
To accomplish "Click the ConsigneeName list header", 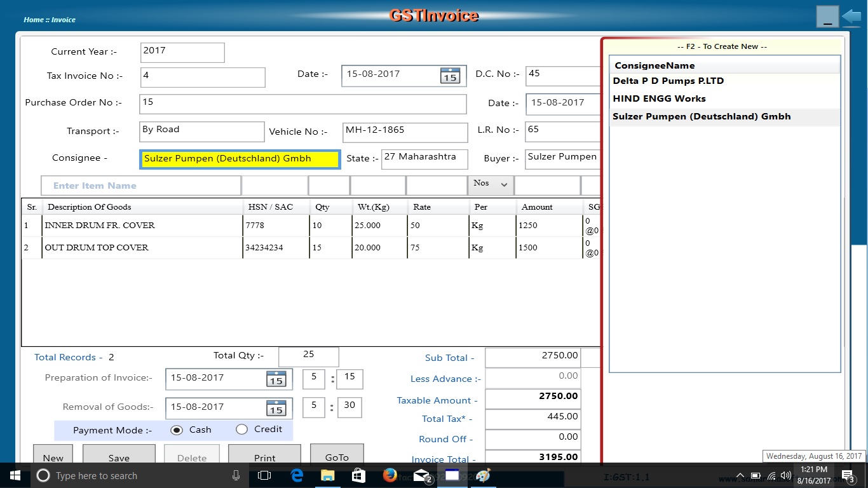I will pyautogui.click(x=724, y=65).
